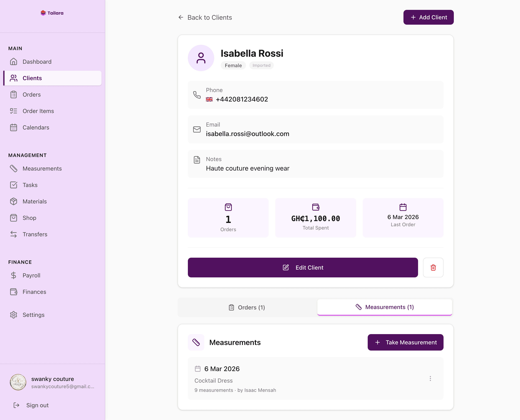Open the Materials section

(x=35, y=201)
